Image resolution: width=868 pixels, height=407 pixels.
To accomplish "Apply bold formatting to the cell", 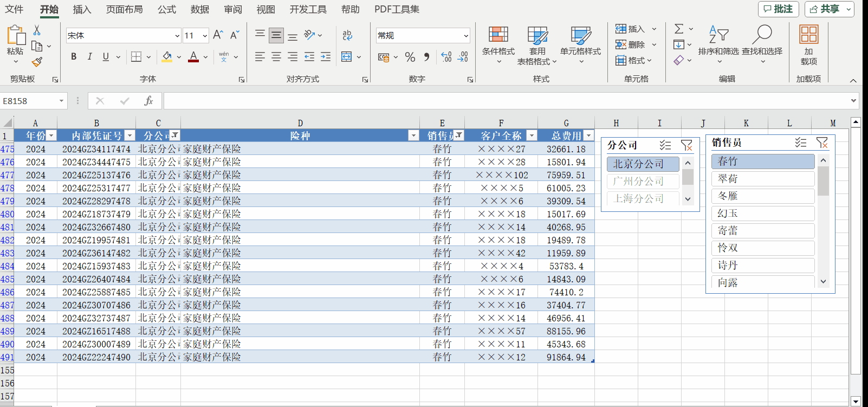I will pyautogui.click(x=74, y=56).
